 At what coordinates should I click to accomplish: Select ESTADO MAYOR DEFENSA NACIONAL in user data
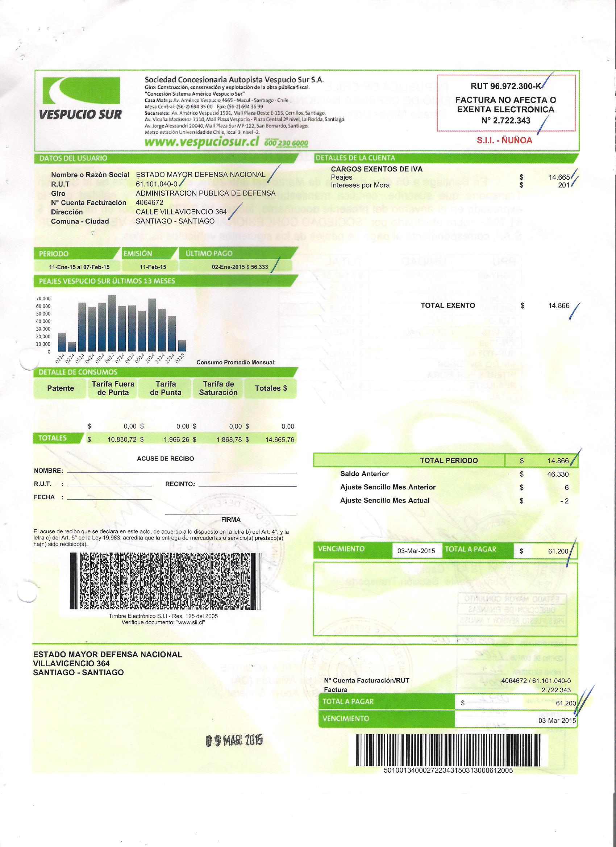click(201, 174)
